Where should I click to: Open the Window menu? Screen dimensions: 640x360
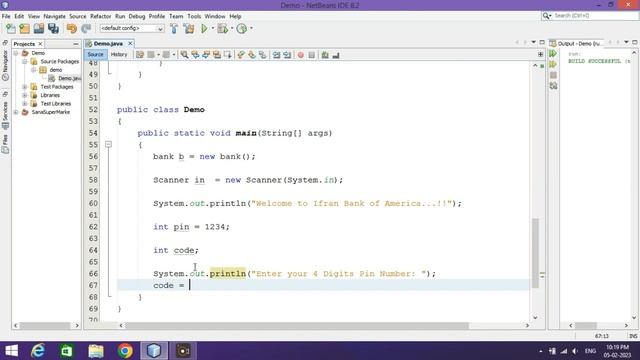[215, 16]
